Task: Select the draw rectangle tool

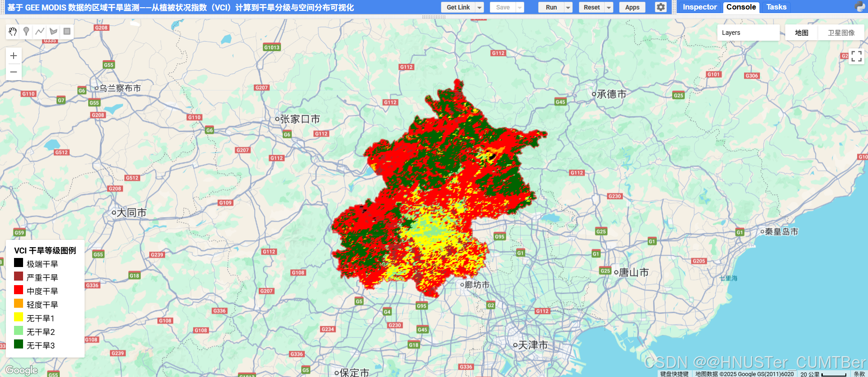Action: click(67, 31)
